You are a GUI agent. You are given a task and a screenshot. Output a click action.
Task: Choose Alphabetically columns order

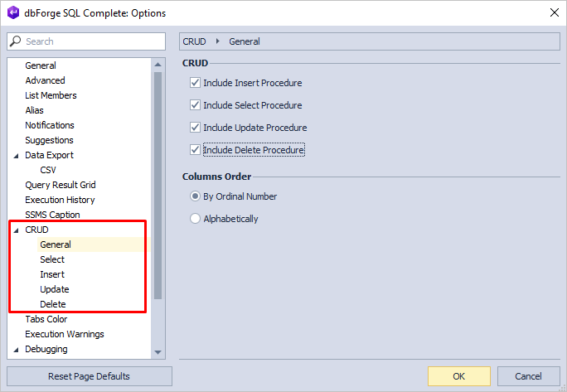(196, 219)
